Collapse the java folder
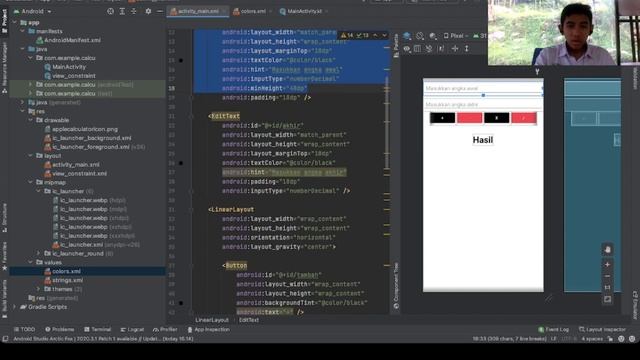Screen dimensions: 640x360 (23, 49)
